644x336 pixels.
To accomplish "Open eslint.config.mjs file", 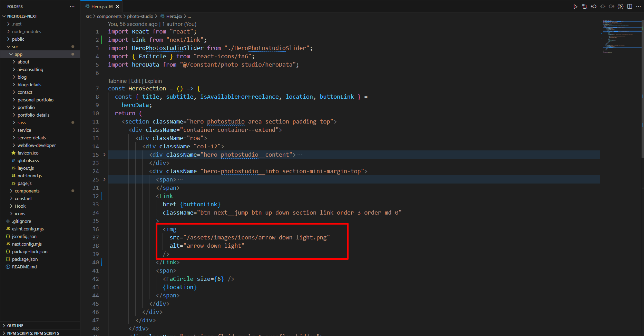I will pos(28,229).
